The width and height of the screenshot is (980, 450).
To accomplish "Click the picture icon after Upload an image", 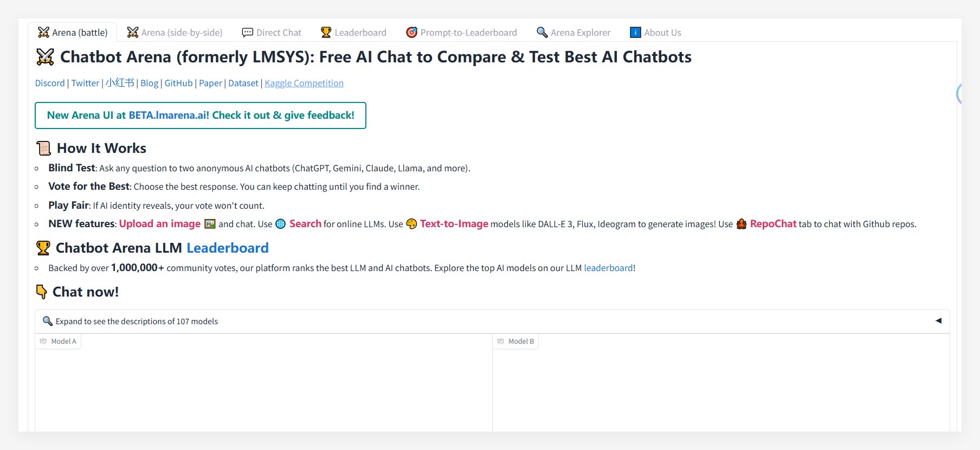I will [x=210, y=224].
